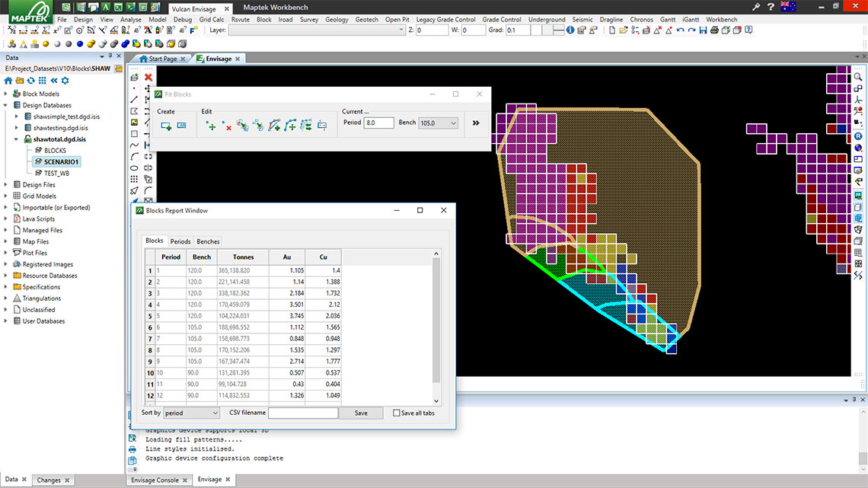Click the Print icon in the toolbar
The image size is (868, 488).
tap(714, 30)
